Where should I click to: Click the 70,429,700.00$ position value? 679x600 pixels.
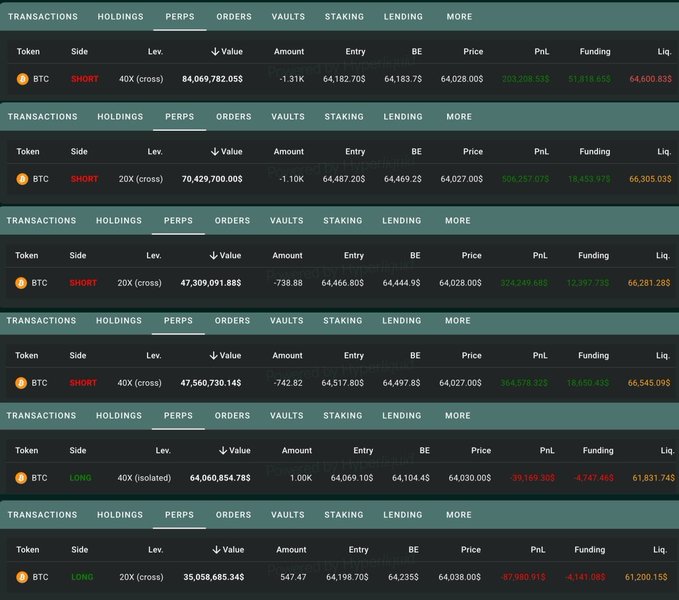coord(212,179)
